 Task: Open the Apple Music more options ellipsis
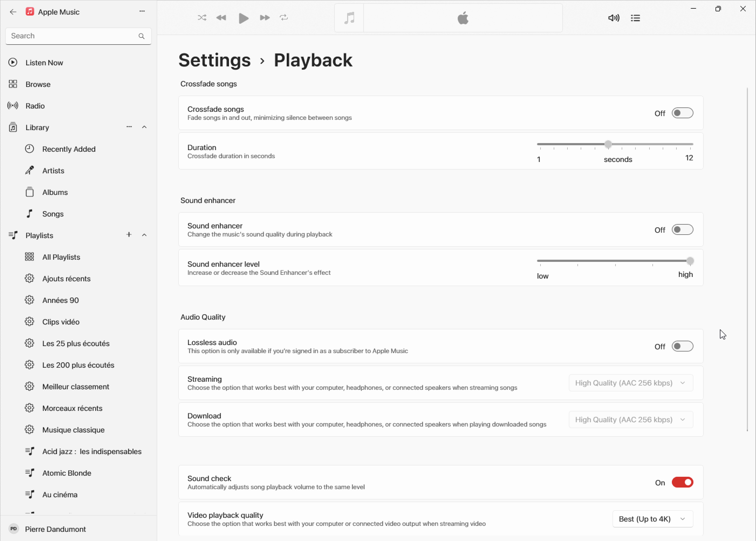coord(142,11)
